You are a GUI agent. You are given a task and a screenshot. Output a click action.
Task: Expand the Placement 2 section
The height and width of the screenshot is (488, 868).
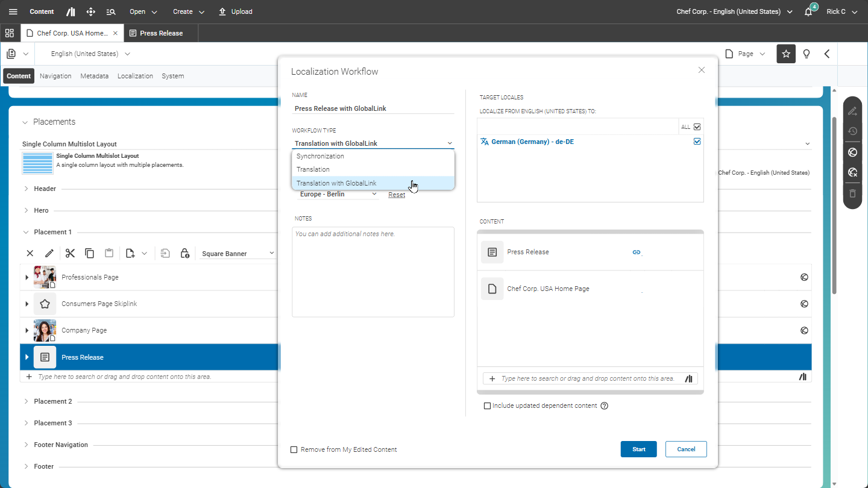[26, 401]
